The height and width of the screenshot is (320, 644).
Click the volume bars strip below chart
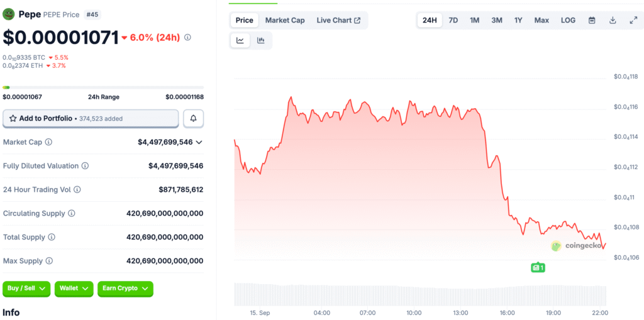coord(419,294)
